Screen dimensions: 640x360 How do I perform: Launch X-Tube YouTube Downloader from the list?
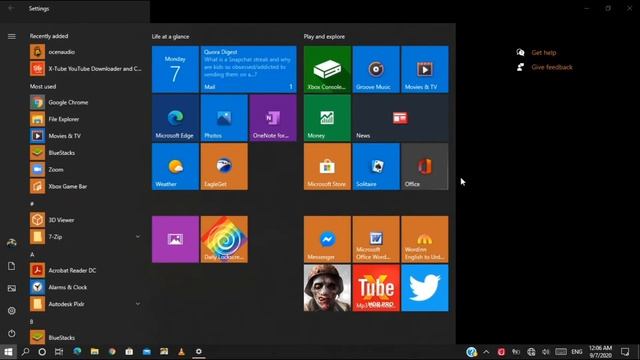pos(86,69)
